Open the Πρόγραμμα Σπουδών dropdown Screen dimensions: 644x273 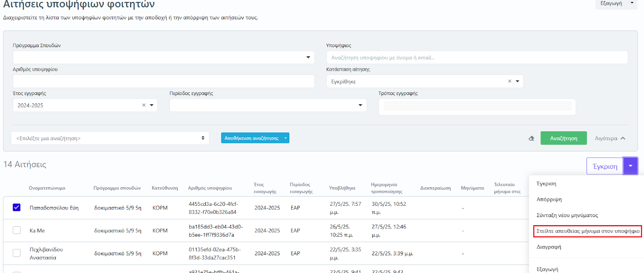[163, 57]
